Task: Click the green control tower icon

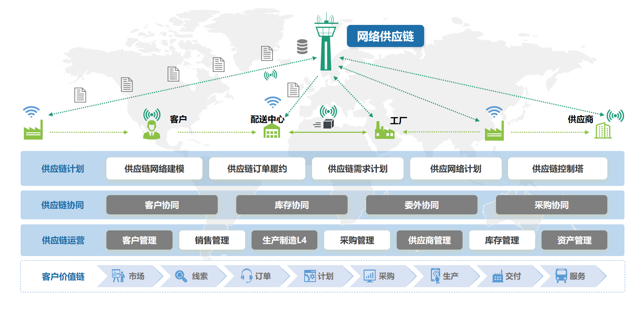Action: click(x=326, y=43)
